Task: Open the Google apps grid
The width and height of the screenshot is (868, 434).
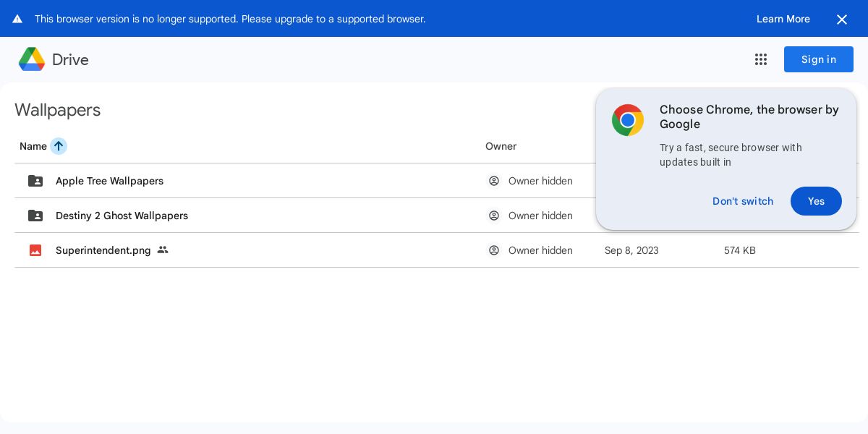Action: 761,59
